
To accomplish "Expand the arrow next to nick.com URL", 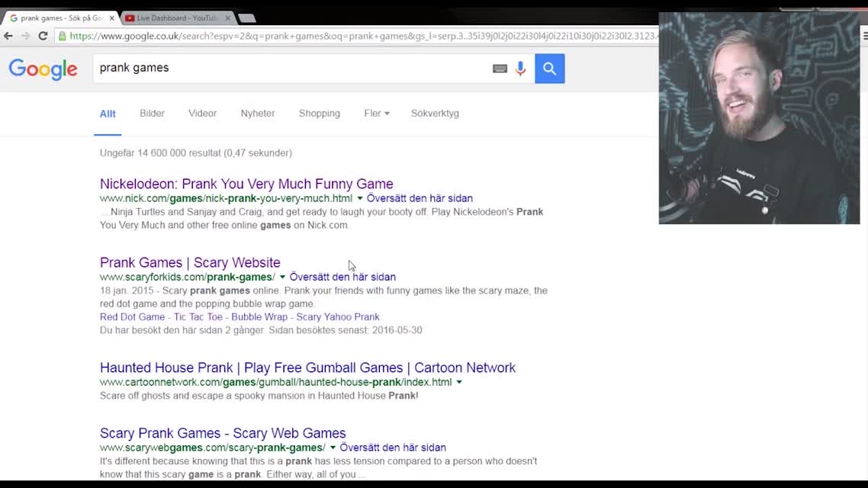I will 360,198.
